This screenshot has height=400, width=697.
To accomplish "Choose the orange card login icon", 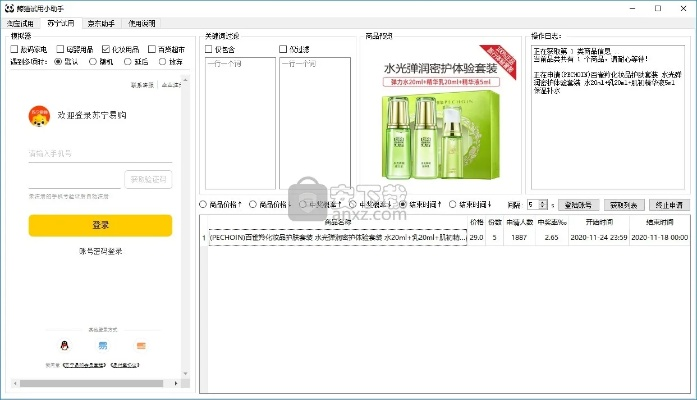I will 141,345.
